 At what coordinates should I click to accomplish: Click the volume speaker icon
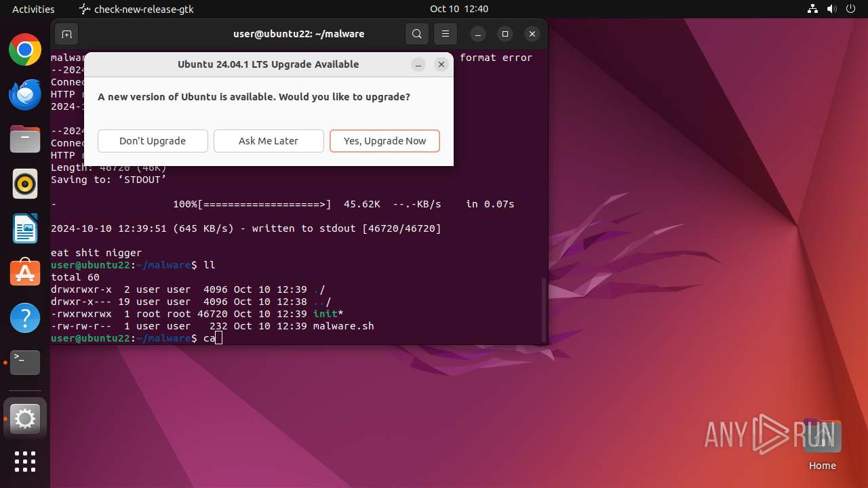tap(831, 9)
